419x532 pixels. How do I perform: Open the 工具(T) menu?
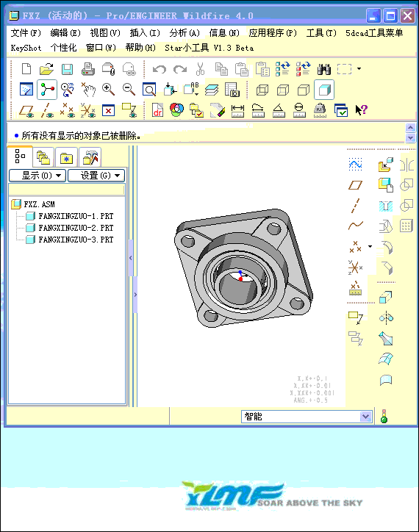(321, 33)
